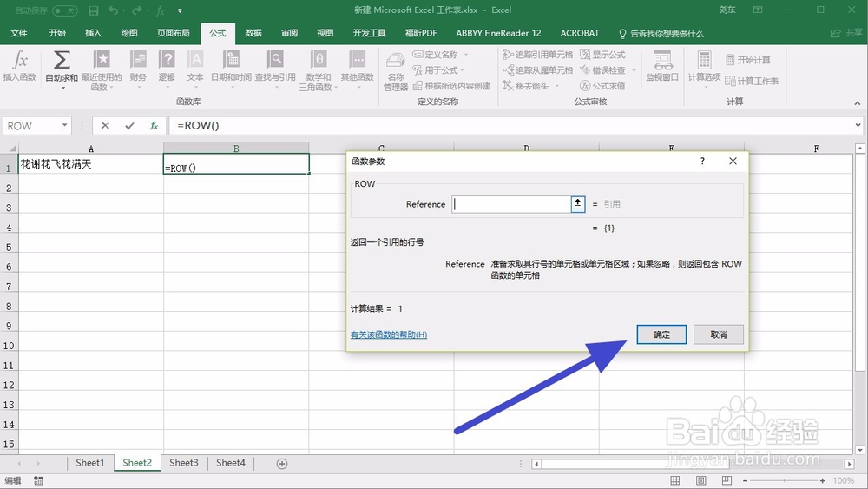Screen dimensions: 868x489
Task: Select cell A1 containing 花谢花飞花满天
Action: (91, 164)
